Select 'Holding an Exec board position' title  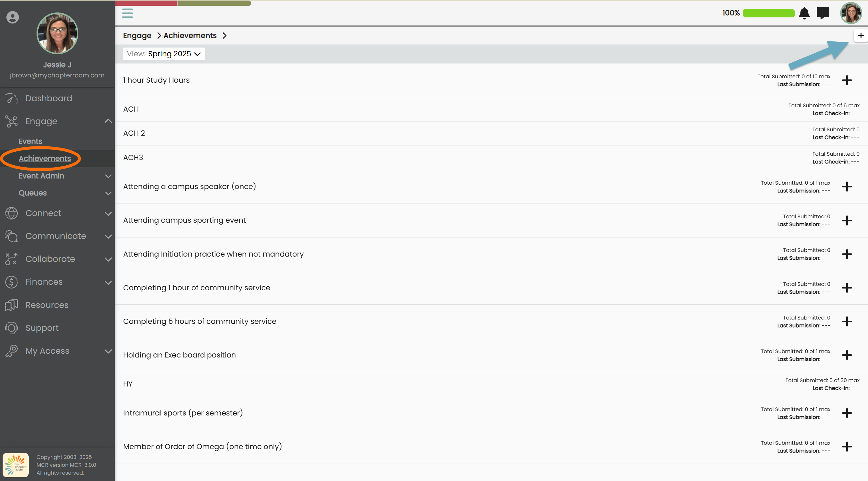180,355
